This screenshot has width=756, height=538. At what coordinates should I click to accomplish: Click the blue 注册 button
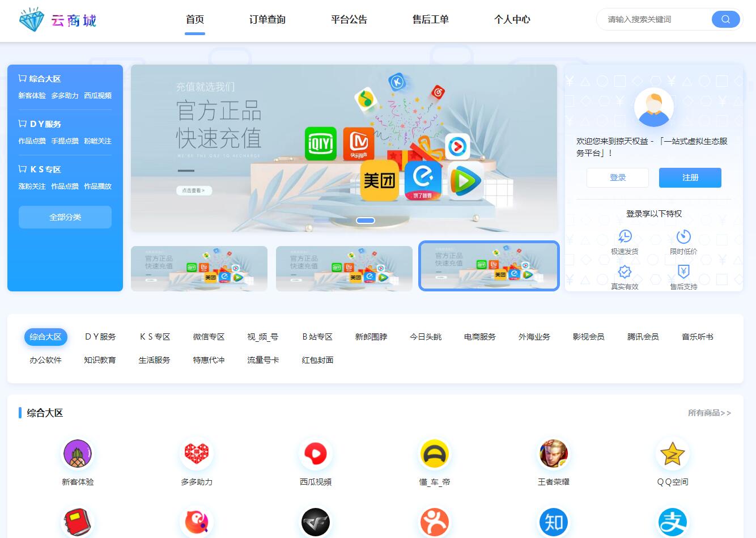pos(690,177)
